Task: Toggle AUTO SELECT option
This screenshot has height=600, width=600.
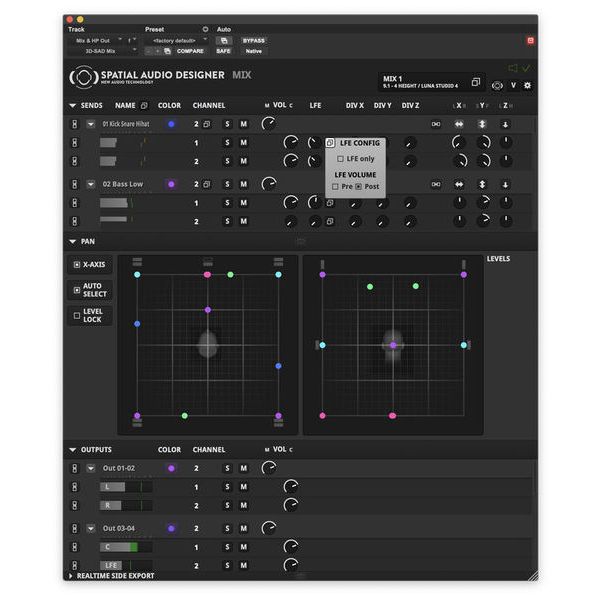Action: (90, 290)
